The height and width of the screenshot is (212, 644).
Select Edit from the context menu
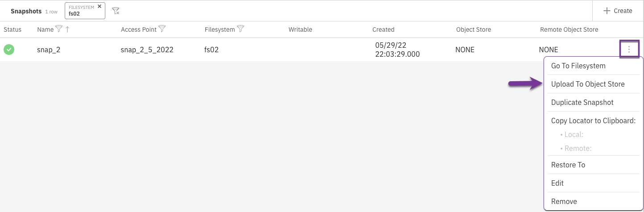557,183
